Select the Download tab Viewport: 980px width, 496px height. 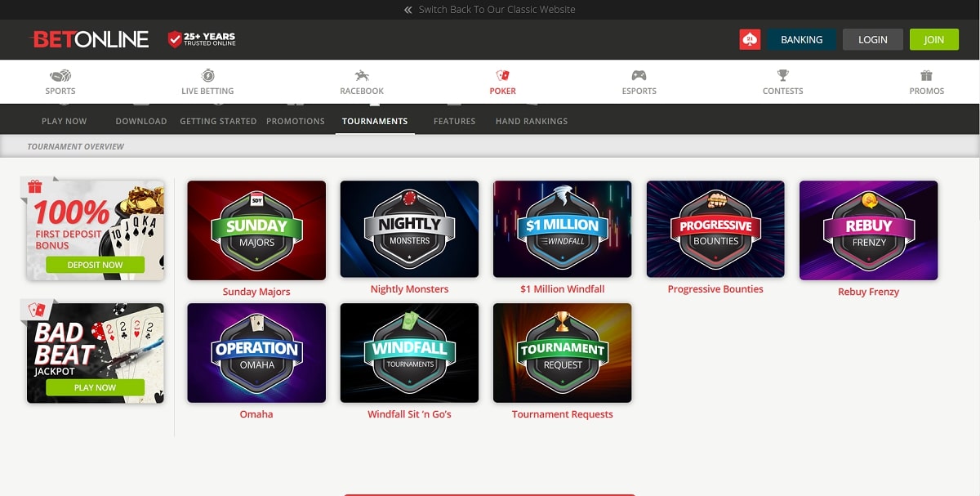(x=141, y=121)
